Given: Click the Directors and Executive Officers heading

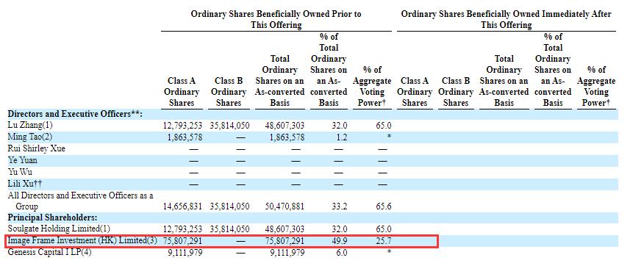Looking at the screenshot, I should [75, 114].
